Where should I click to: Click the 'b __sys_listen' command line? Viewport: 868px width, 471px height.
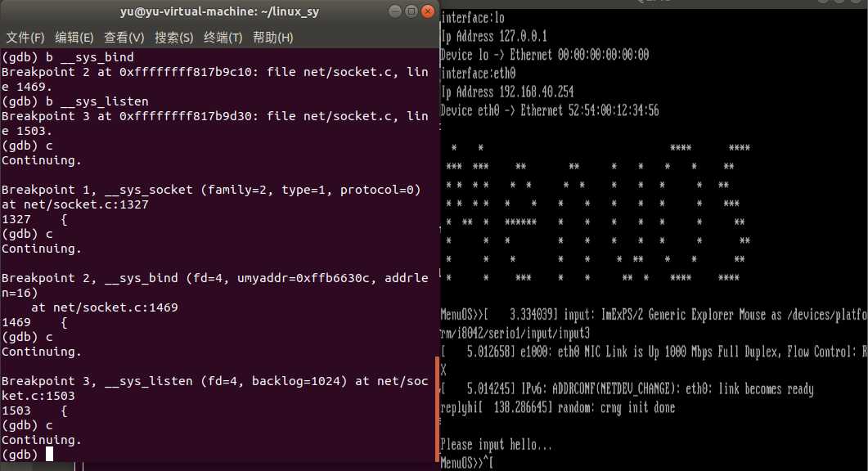coord(74,101)
